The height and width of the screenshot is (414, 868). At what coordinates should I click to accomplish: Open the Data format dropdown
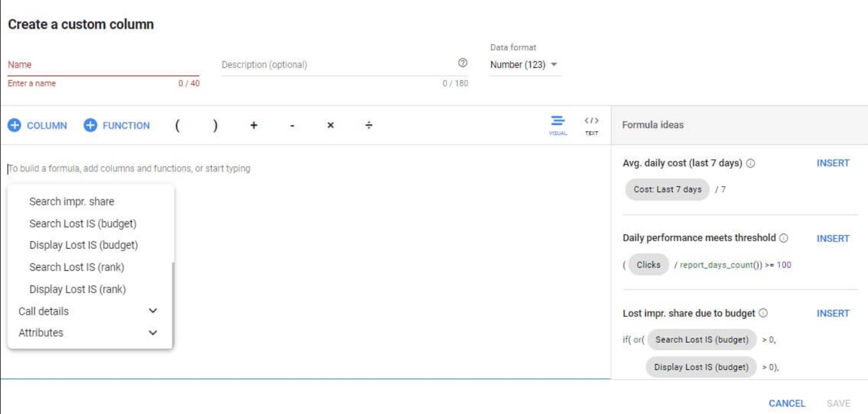[x=524, y=65]
